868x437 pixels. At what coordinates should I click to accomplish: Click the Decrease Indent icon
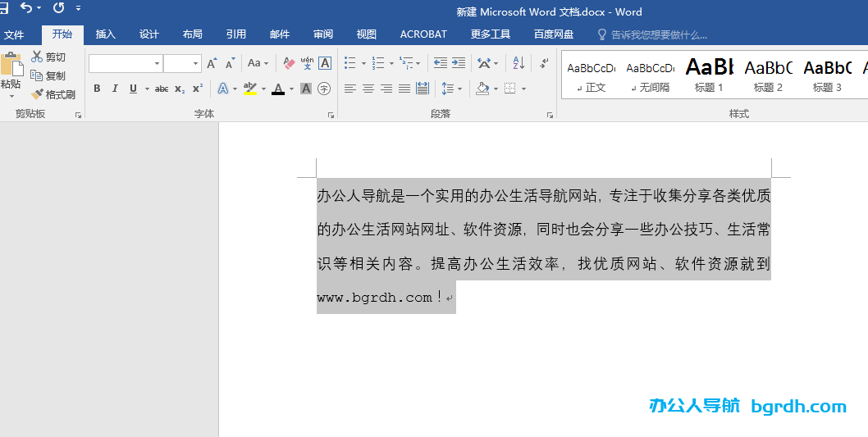(x=440, y=63)
